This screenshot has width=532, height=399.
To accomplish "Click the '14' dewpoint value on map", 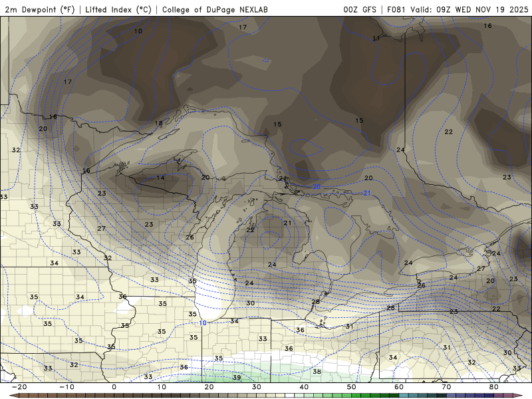I will pos(160,178).
